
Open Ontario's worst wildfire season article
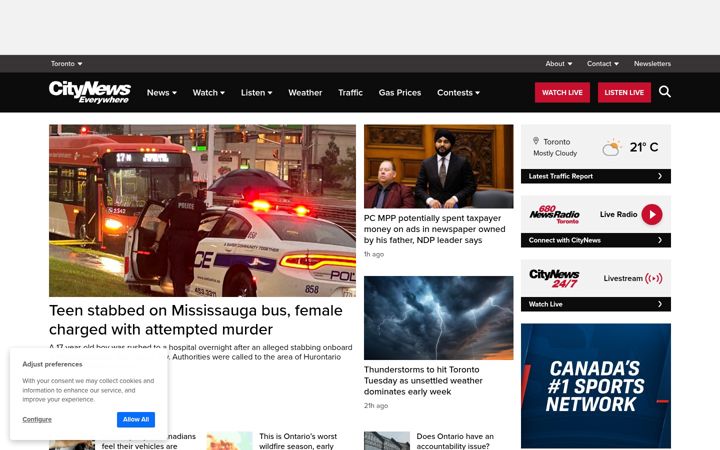pos(298,441)
